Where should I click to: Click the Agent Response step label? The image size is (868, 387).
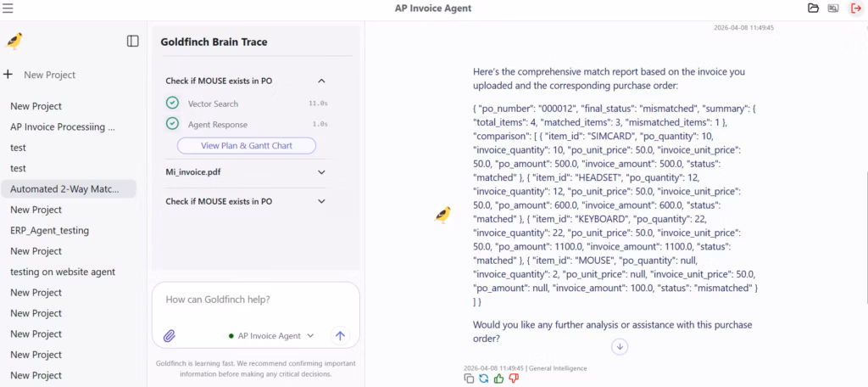218,124
